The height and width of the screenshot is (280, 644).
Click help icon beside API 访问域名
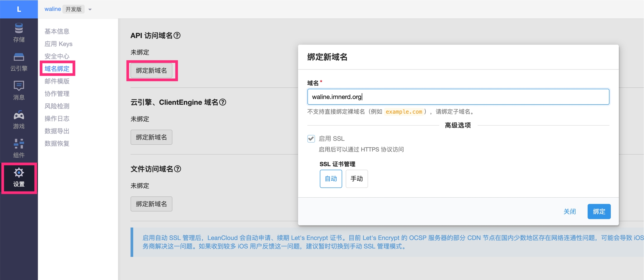pyautogui.click(x=177, y=35)
